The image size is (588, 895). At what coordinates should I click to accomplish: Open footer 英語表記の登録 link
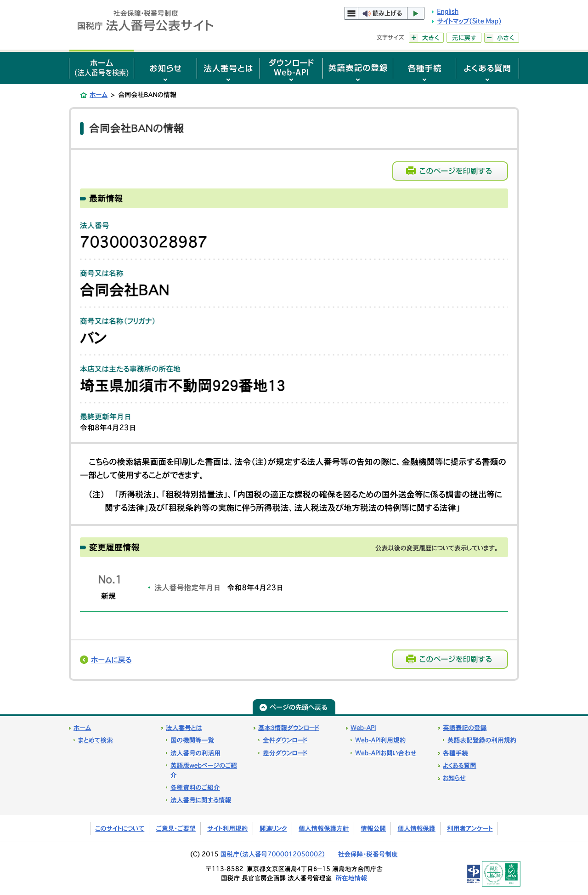pos(464,728)
